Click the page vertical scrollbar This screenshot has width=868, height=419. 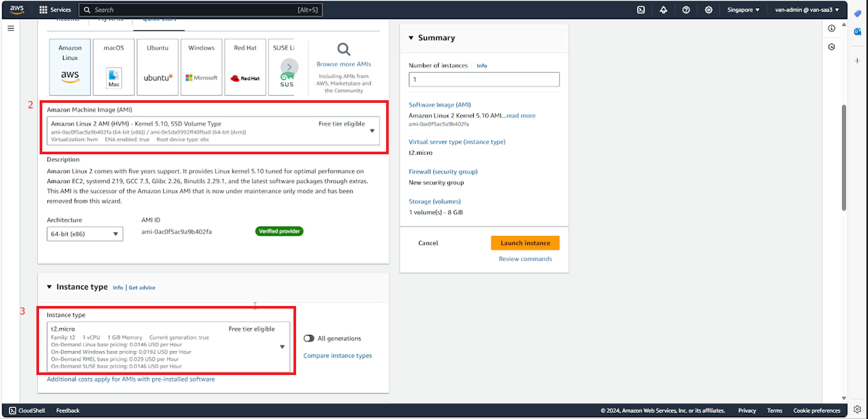click(844, 158)
